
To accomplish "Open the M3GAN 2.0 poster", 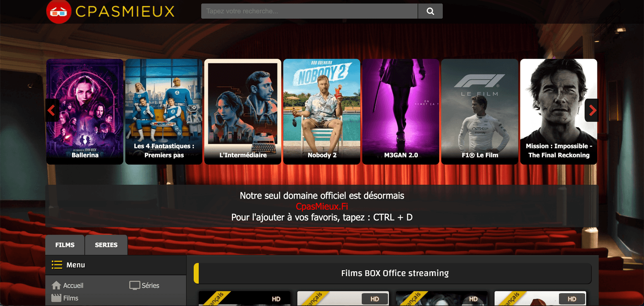I will click(400, 112).
